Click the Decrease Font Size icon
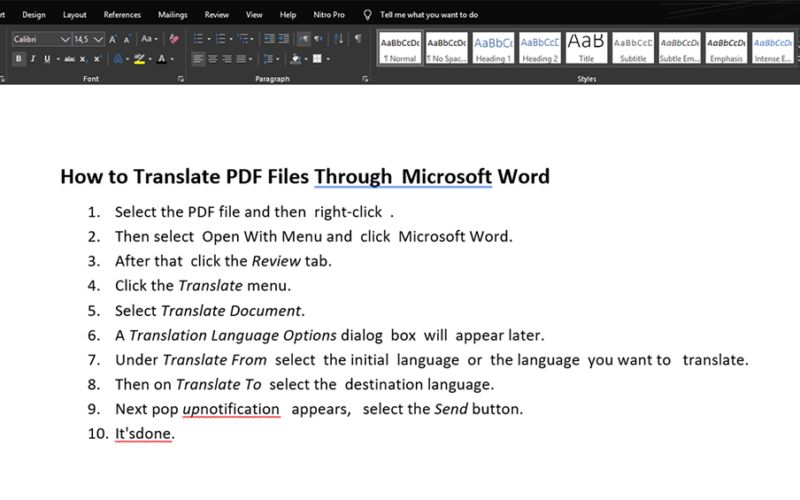 click(127, 39)
